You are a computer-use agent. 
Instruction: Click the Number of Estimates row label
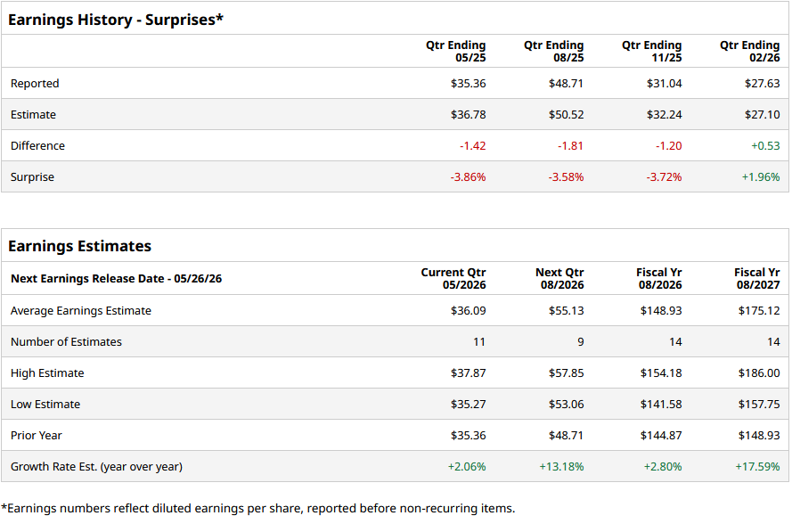coord(66,342)
